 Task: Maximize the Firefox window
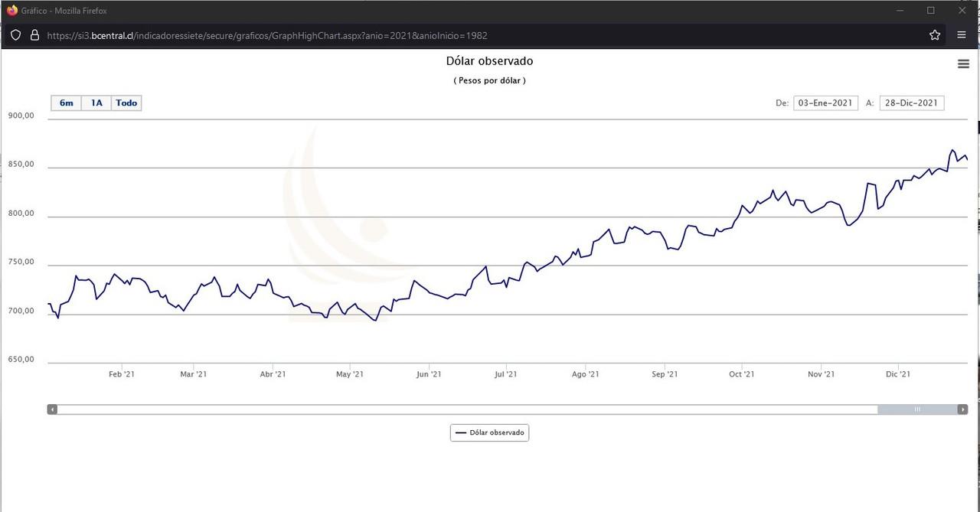click(x=931, y=10)
